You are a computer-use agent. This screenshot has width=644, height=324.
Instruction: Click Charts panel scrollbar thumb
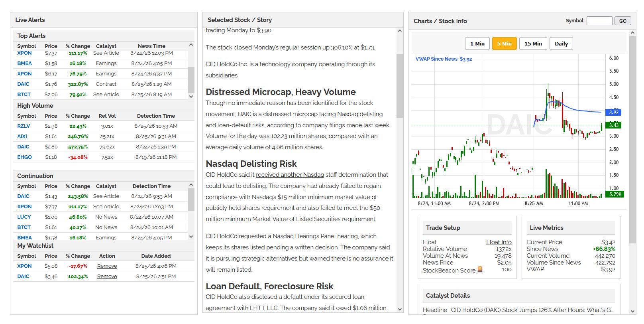coord(632,140)
